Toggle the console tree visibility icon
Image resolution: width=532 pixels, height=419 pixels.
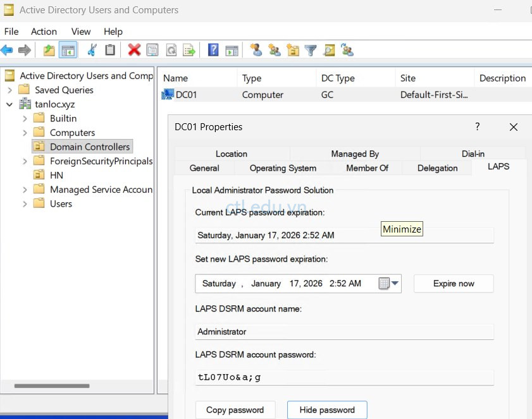pos(68,49)
